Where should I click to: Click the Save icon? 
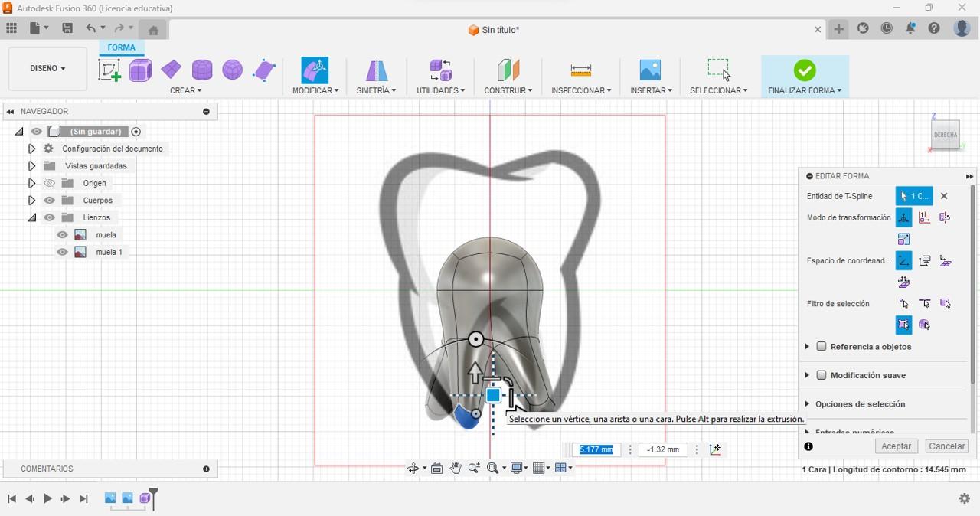pyautogui.click(x=67, y=28)
